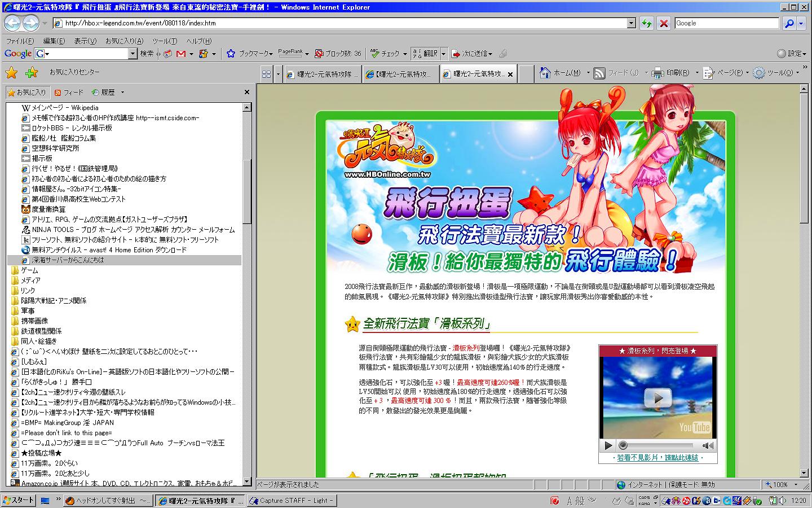
Task: Open the メインページ - Wikipedia favorite
Action: click(x=60, y=108)
